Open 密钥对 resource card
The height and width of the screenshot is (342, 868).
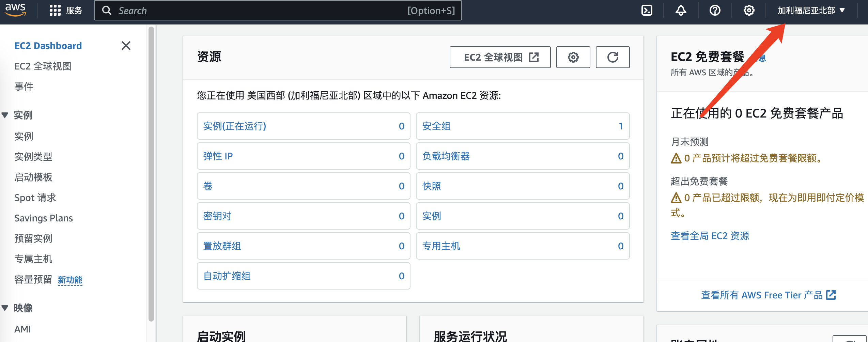304,216
